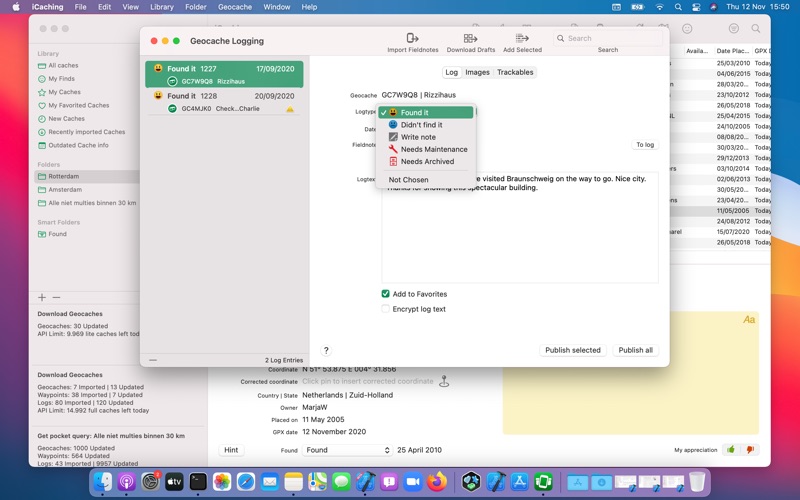Click the pin icon for corrected coordinate
The image size is (800, 500).
444,381
